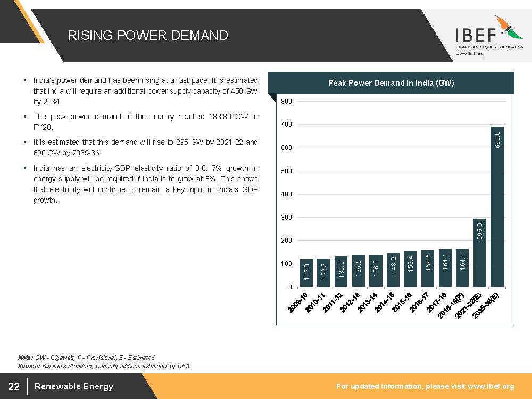Select the 130.0 bar for 2011-12
The image size is (532, 399).
point(341,271)
